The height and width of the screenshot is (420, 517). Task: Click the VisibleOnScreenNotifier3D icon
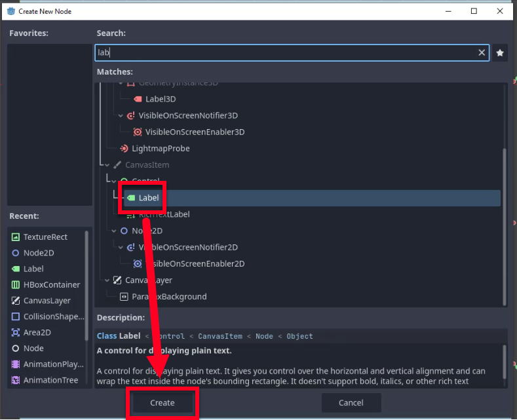click(131, 115)
